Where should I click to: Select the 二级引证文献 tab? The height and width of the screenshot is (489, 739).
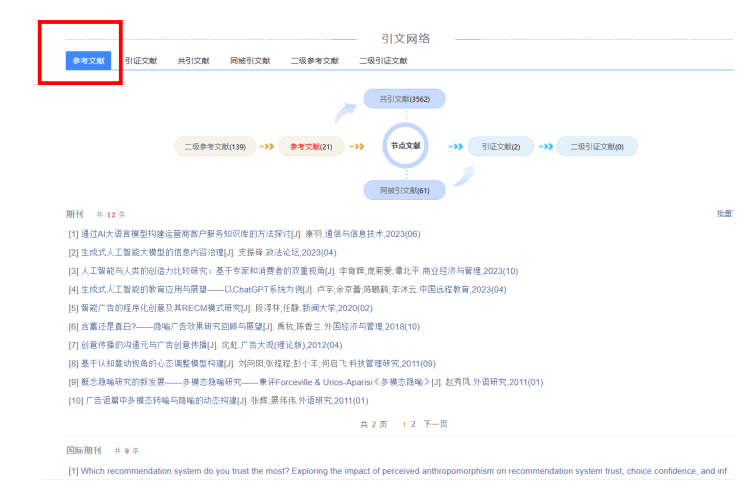[383, 61]
